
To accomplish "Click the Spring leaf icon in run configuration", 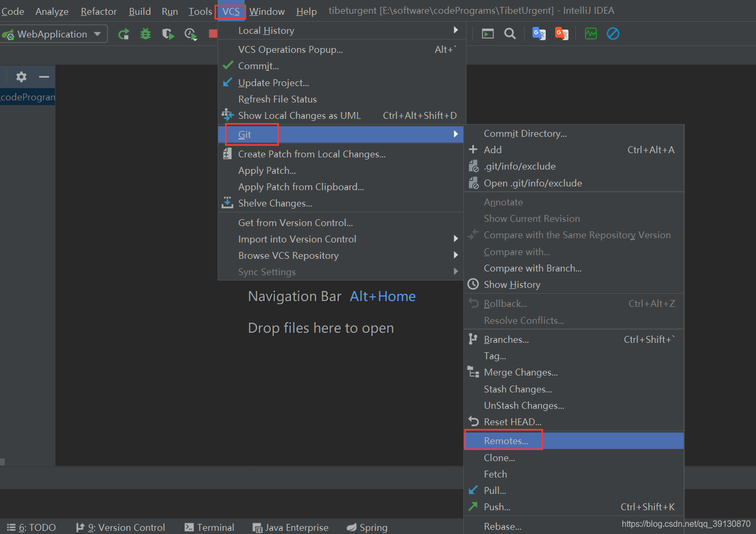I will (x=8, y=35).
